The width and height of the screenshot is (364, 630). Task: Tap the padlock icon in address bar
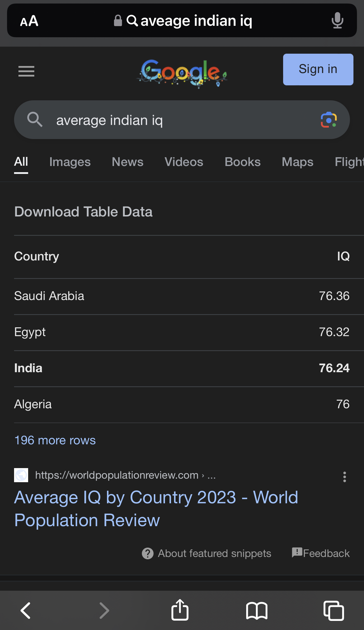(x=118, y=21)
